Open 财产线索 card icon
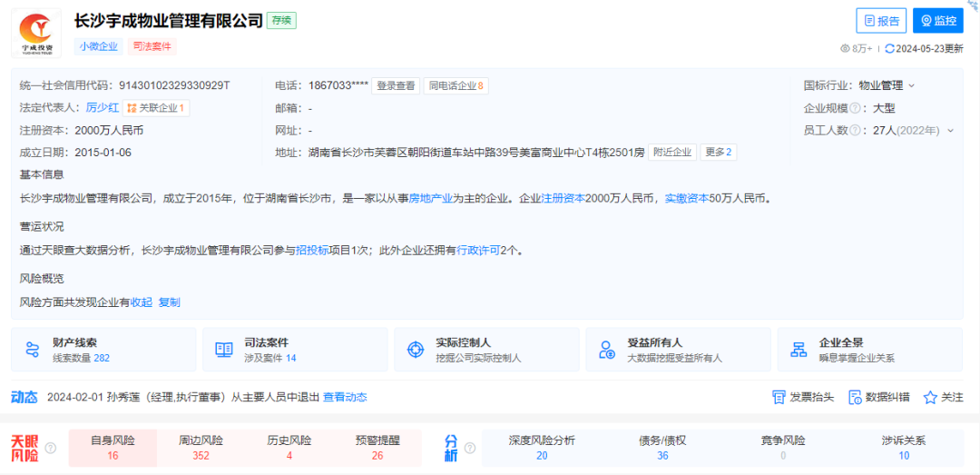 point(33,350)
